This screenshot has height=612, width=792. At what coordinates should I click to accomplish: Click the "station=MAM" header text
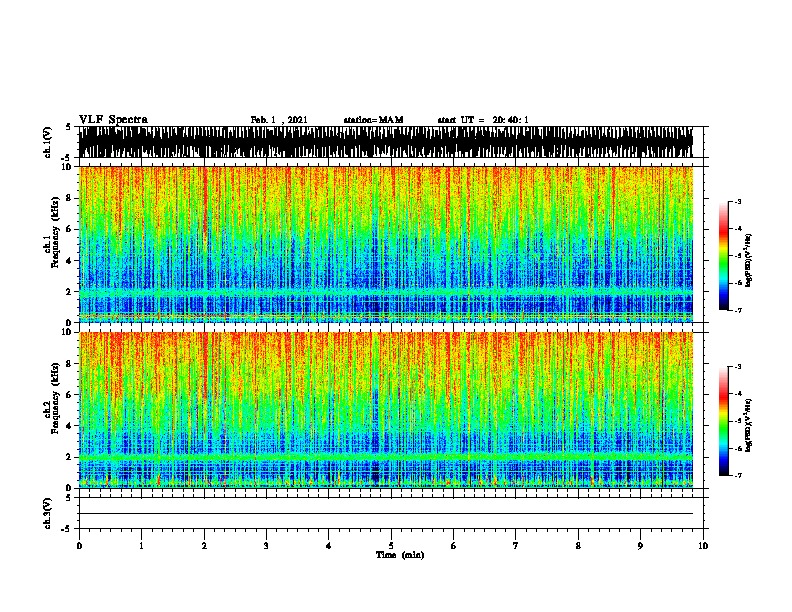point(373,120)
